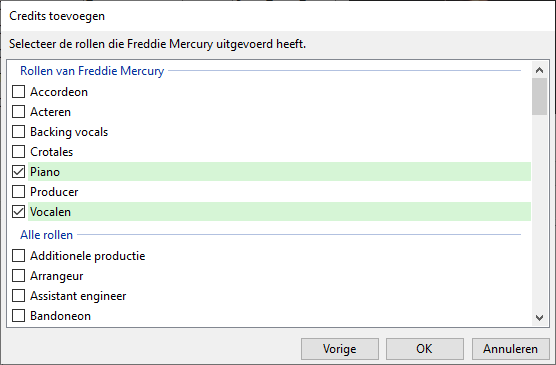Tick the Acteren checkbox
The width and height of the screenshot is (556, 365).
point(18,112)
